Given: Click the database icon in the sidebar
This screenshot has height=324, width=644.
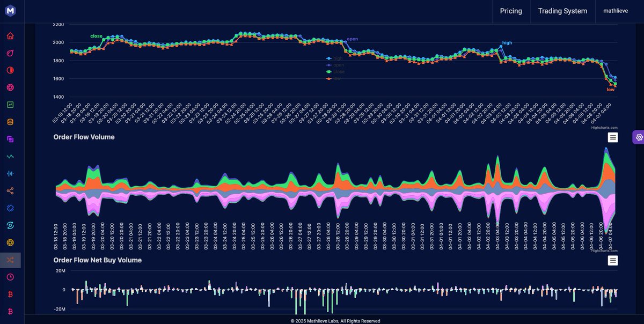Looking at the screenshot, I should (10, 122).
